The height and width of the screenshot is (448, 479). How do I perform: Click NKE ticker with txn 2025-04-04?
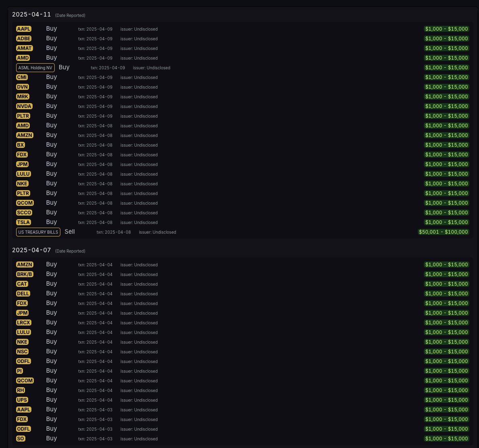[22, 342]
